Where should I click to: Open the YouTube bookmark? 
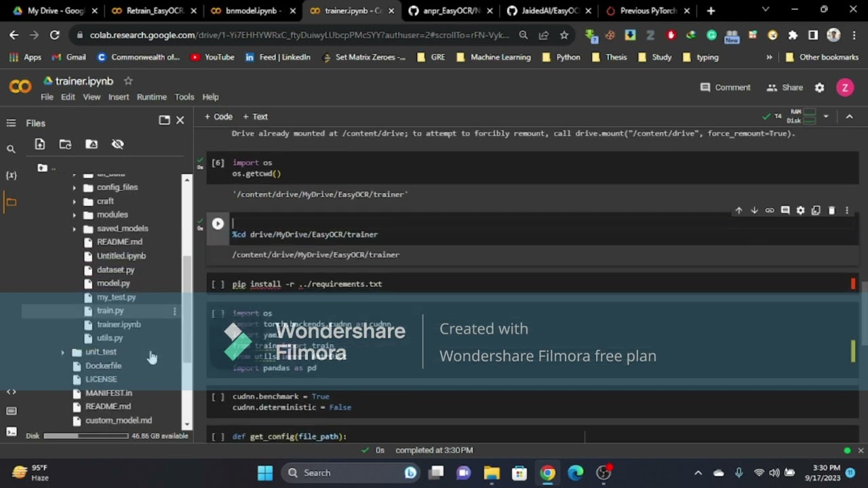(x=212, y=57)
